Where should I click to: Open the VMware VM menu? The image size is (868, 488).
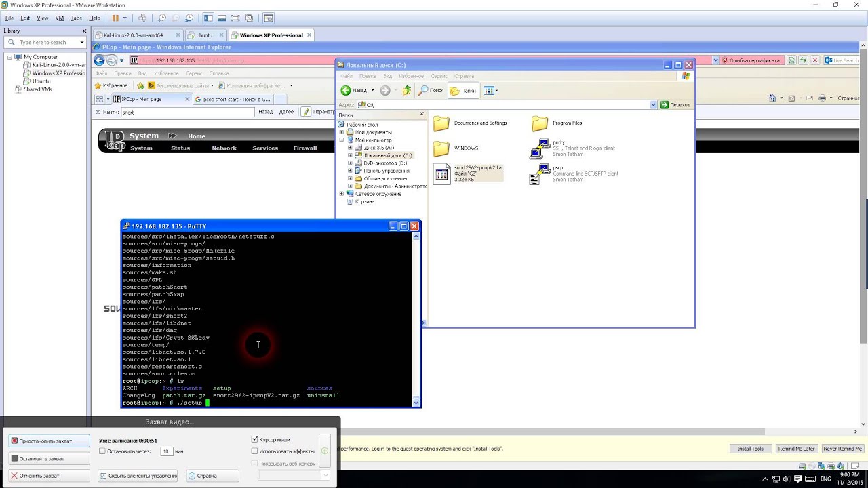coord(60,18)
